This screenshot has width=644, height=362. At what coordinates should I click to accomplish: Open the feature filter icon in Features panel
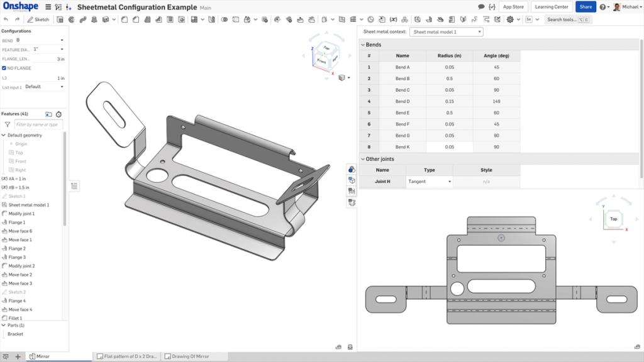coord(6,124)
